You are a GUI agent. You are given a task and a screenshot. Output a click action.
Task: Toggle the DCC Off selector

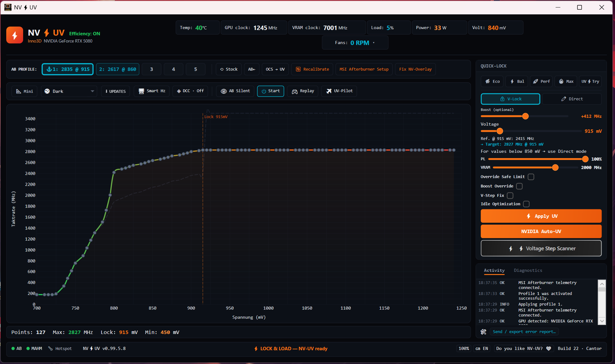point(190,91)
